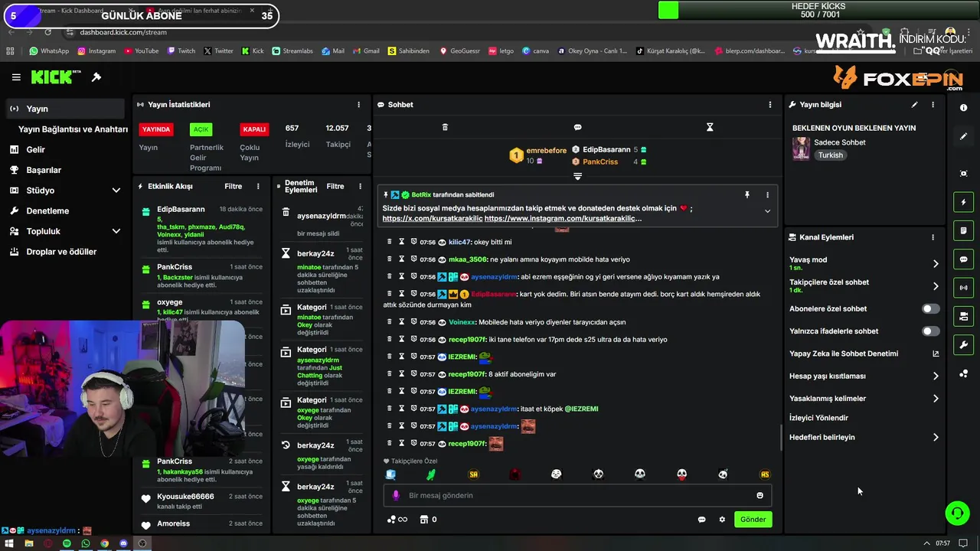The width and height of the screenshot is (980, 551).
Task: Open Spotify from the taskbar
Action: pos(67,543)
